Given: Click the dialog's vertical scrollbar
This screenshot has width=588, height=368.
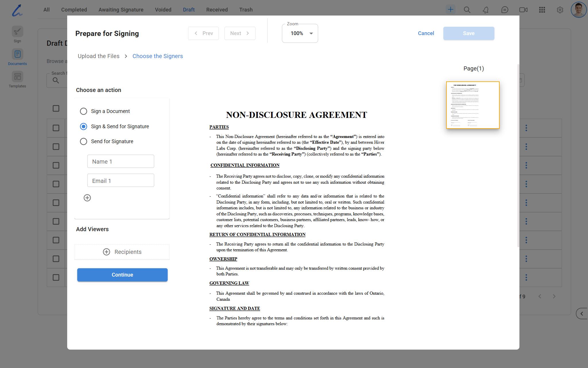Looking at the screenshot, I should (518, 155).
